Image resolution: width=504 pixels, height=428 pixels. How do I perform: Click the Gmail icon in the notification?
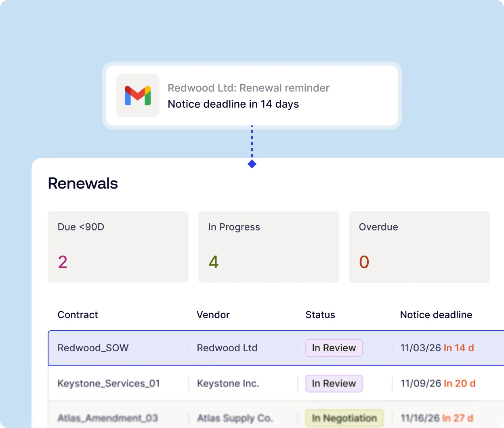click(x=138, y=96)
